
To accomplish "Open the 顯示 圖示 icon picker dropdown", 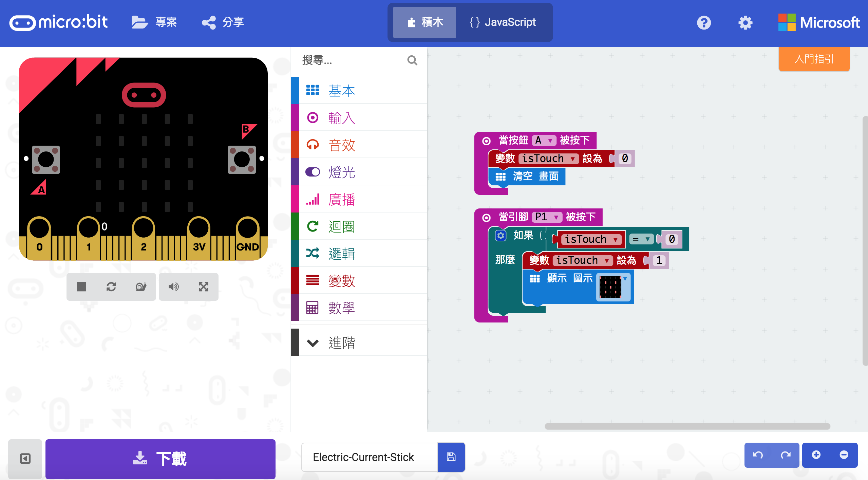I will pyautogui.click(x=614, y=287).
